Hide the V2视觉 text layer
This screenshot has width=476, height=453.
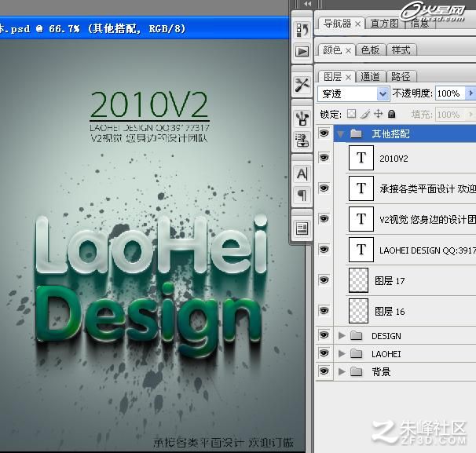(324, 218)
